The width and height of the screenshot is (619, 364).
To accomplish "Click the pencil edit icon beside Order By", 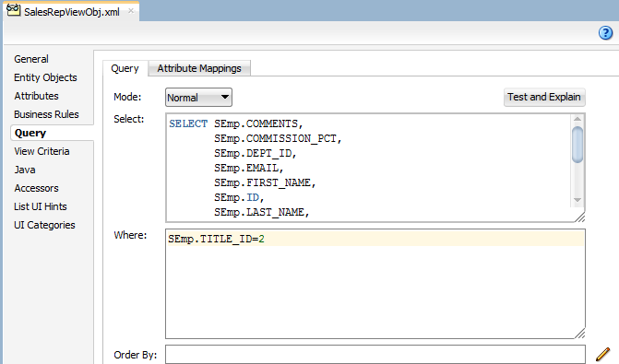I will (602, 355).
